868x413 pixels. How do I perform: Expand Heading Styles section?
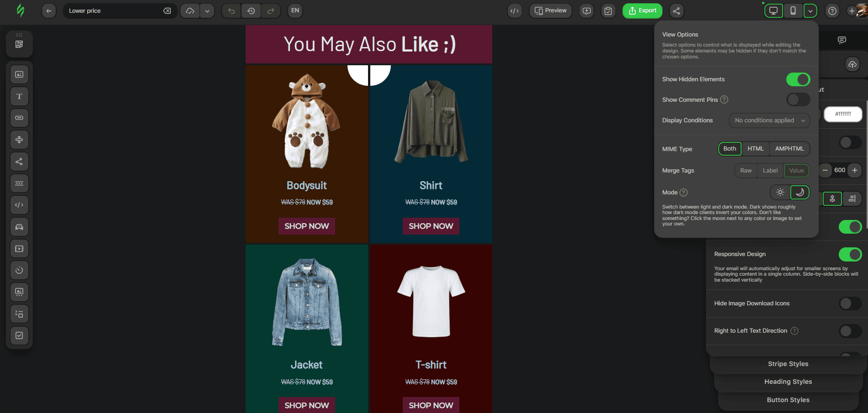pyautogui.click(x=788, y=382)
